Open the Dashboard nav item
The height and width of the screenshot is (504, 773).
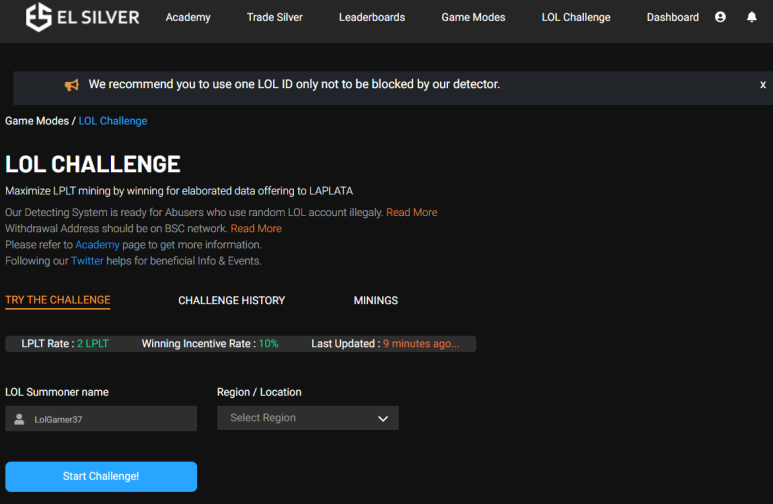[672, 17]
